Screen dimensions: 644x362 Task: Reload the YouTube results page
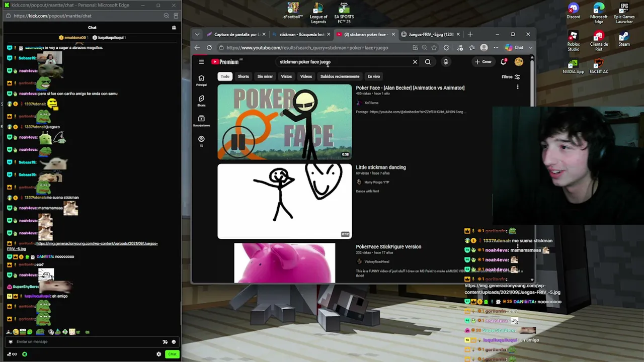[x=209, y=48]
